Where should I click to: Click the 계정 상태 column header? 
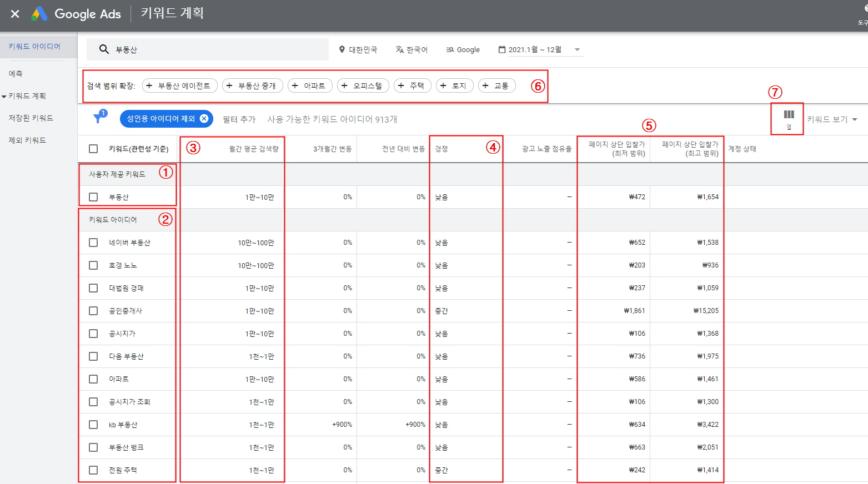[742, 149]
